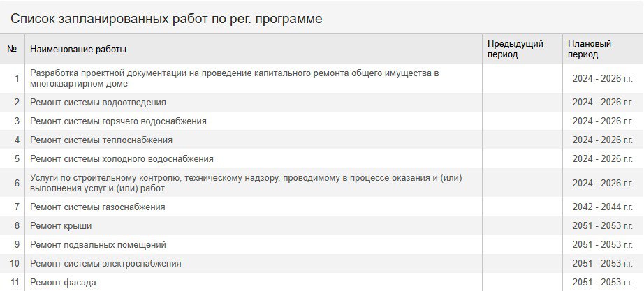
Task: Select the 'Ремонт системы водоотведения' row
Action: click(322, 102)
